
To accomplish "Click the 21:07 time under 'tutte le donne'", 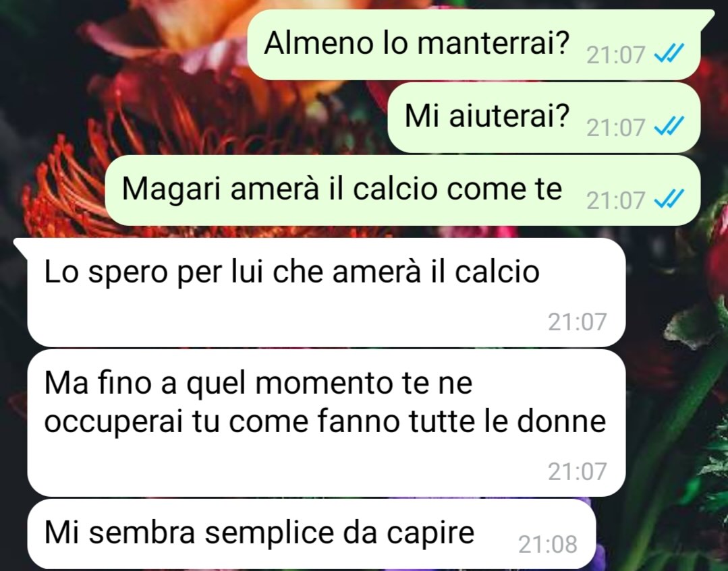I will [577, 471].
